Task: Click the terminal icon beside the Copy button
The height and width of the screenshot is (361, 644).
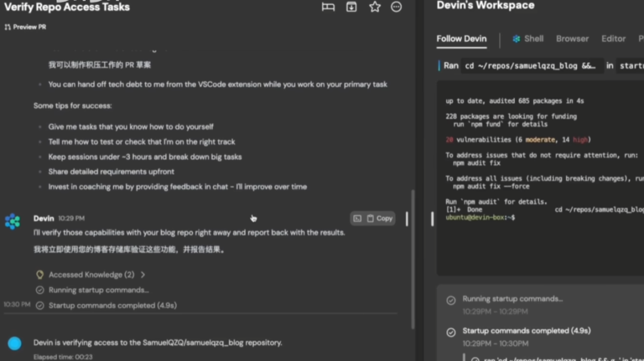Action: tap(357, 218)
